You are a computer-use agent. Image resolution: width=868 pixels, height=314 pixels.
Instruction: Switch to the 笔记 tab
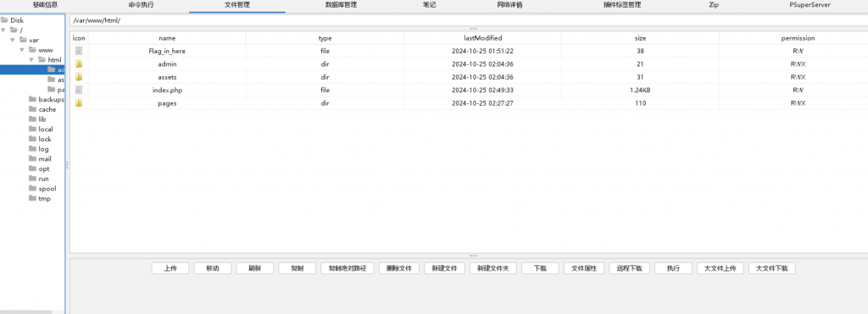coord(430,5)
